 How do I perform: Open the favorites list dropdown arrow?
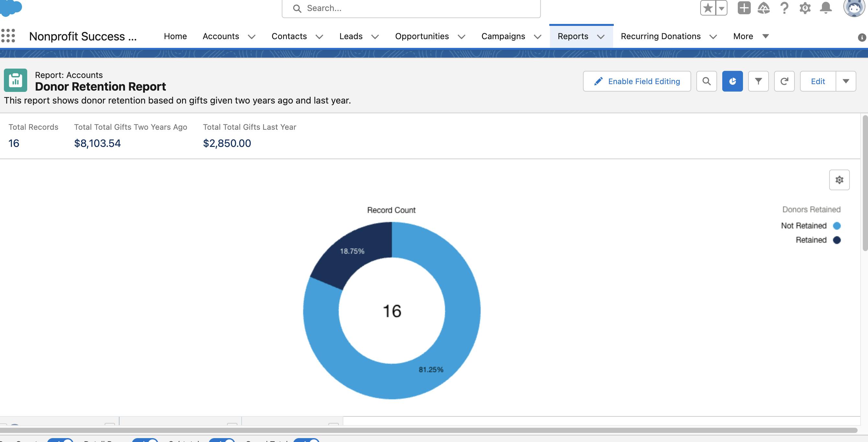click(721, 8)
